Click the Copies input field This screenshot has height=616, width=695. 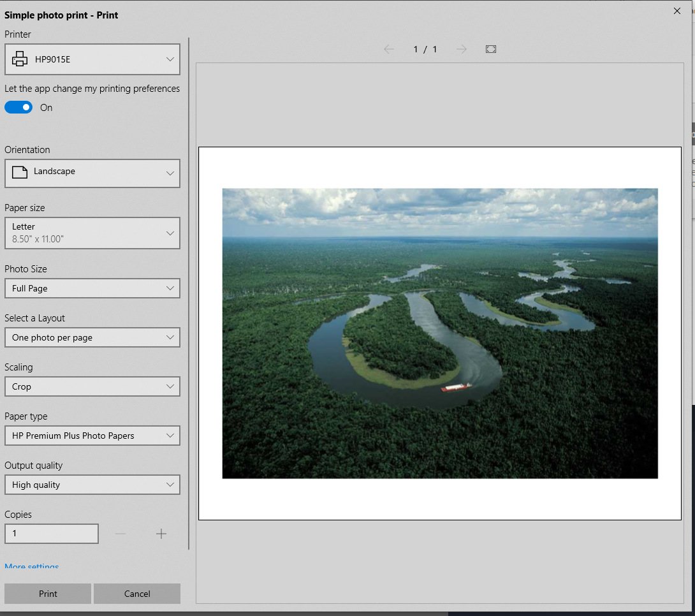(x=52, y=534)
